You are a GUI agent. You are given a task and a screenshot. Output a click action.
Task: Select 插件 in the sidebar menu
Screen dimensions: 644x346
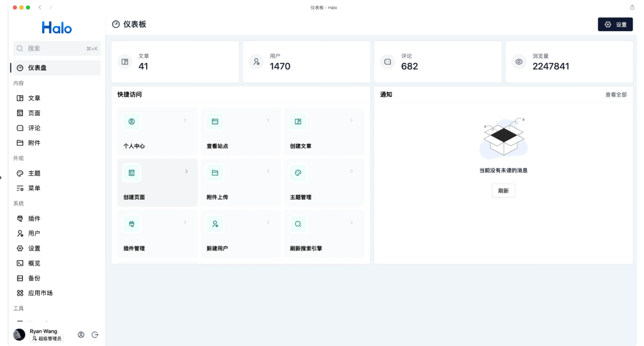point(34,219)
